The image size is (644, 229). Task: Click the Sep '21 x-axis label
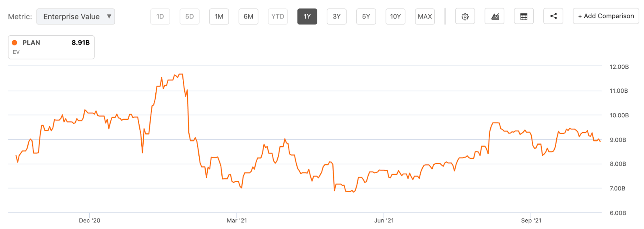click(x=531, y=221)
